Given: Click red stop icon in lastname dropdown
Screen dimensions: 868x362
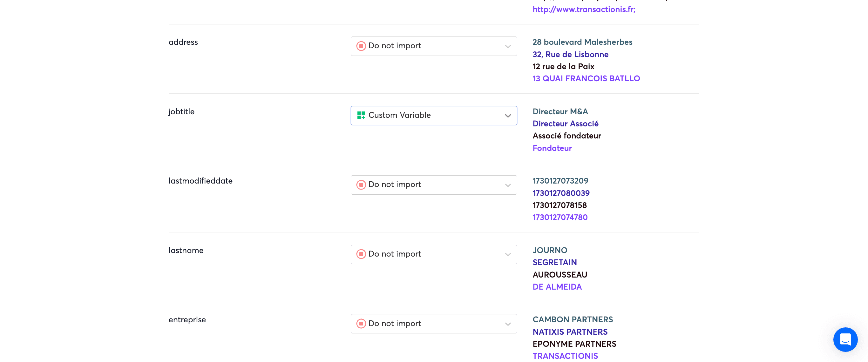Looking at the screenshot, I should [x=361, y=254].
